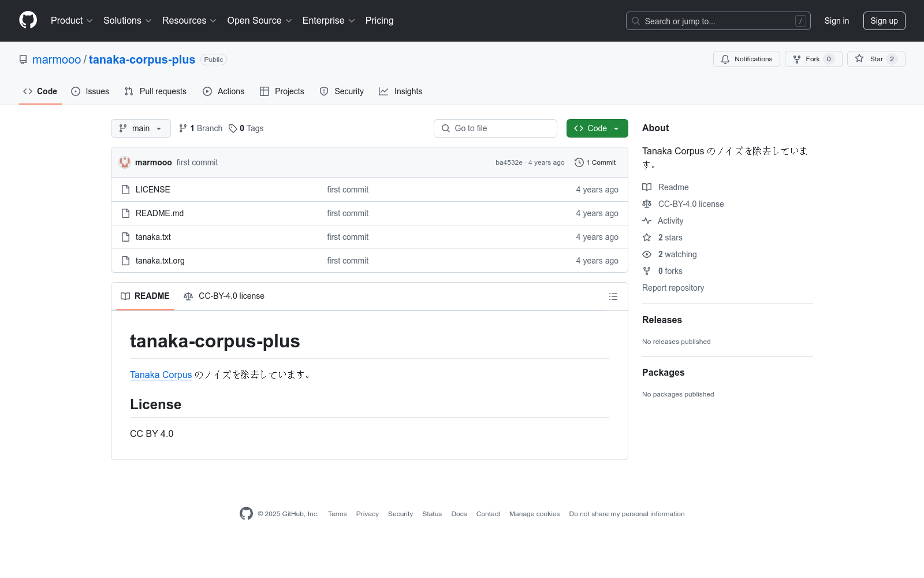The width and height of the screenshot is (924, 578).
Task: Open the LICENSE file
Action: 153,190
